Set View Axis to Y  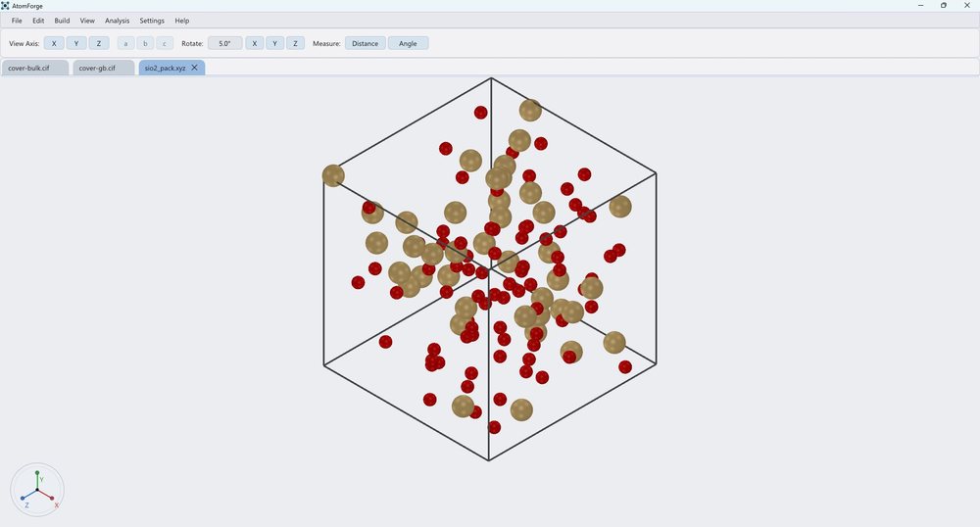(76, 44)
